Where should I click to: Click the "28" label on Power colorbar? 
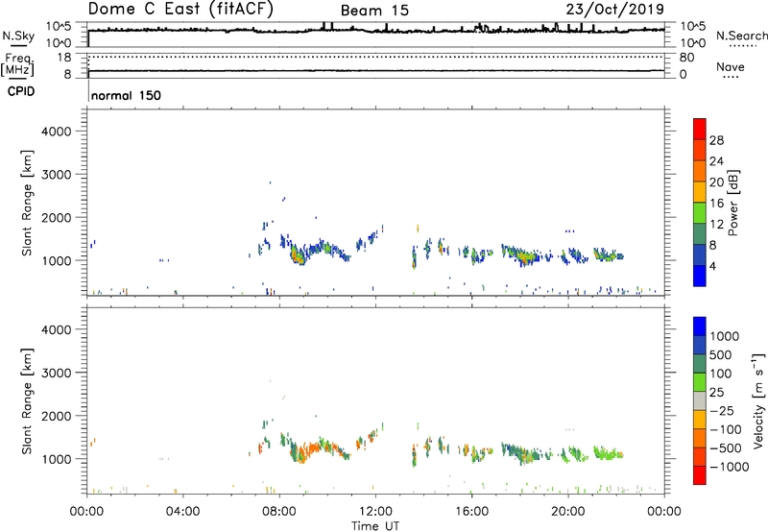(x=716, y=140)
